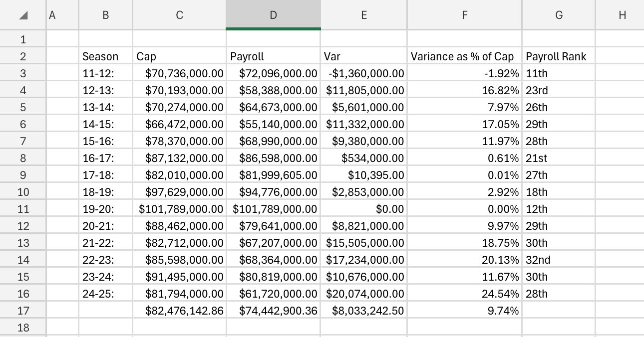This screenshot has width=644, height=337.
Task: Click cap value $97,629,000.00
Action: [179, 192]
